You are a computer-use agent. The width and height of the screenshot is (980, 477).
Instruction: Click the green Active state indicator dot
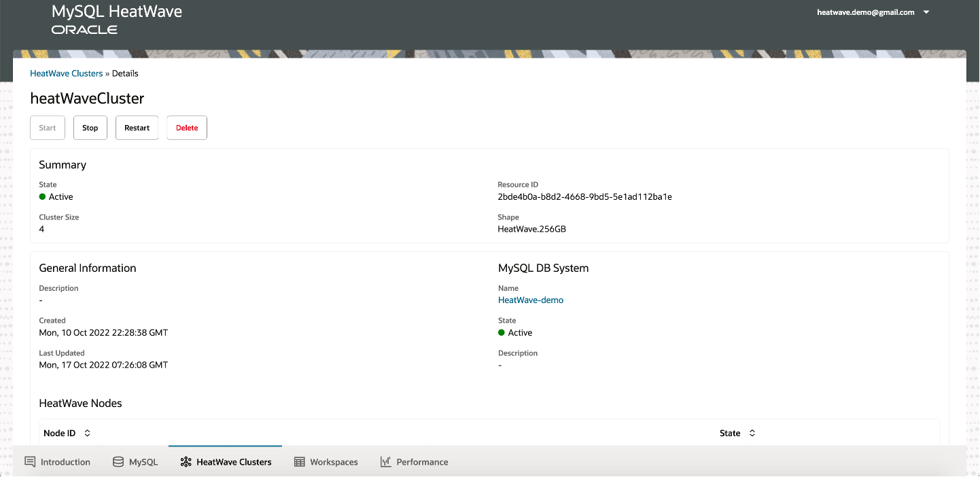pyautogui.click(x=41, y=196)
